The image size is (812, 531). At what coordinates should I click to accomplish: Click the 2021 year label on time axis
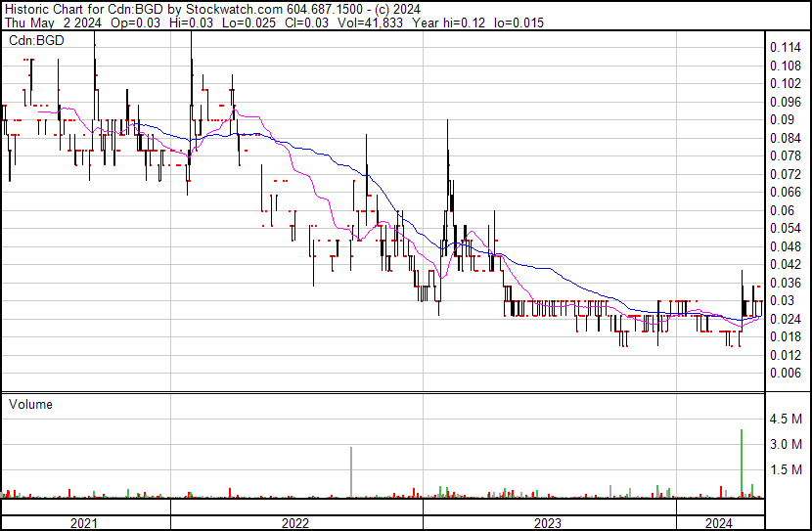tap(84, 523)
